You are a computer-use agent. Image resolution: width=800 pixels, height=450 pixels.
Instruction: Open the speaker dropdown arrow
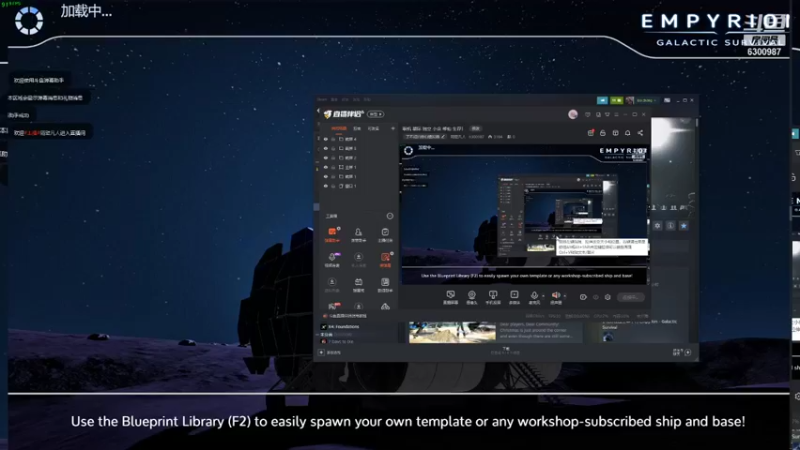[565, 295]
